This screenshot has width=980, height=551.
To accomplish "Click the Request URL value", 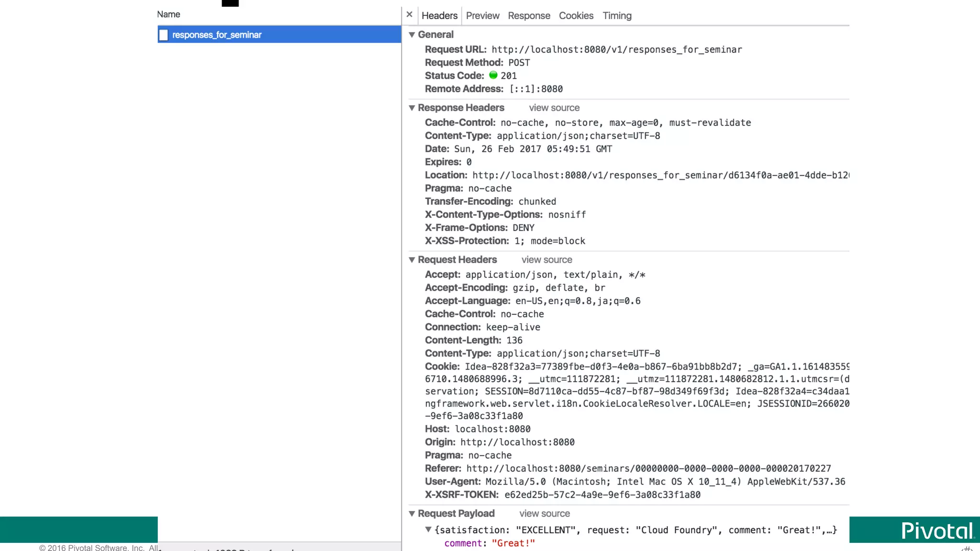I will (616, 50).
